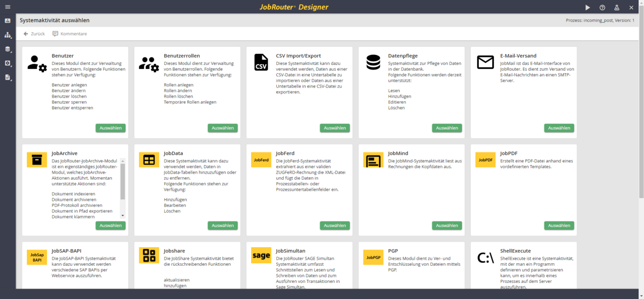Image resolution: width=644 pixels, height=299 pixels.
Task: Click the 'Benutzer entsperren' line
Action: click(72, 108)
